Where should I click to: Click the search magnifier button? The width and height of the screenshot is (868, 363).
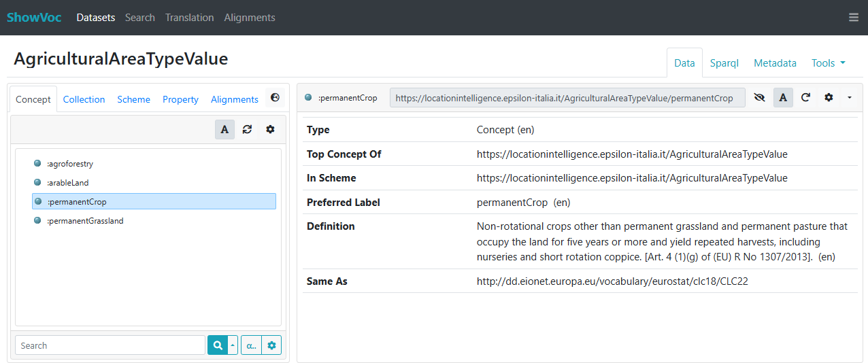pyautogui.click(x=217, y=345)
